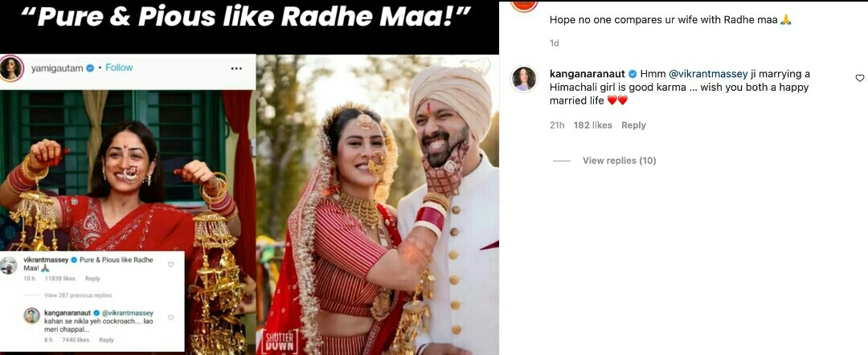868x355 pixels.
Task: Click yamigautam profile avatar
Action: tap(11, 68)
